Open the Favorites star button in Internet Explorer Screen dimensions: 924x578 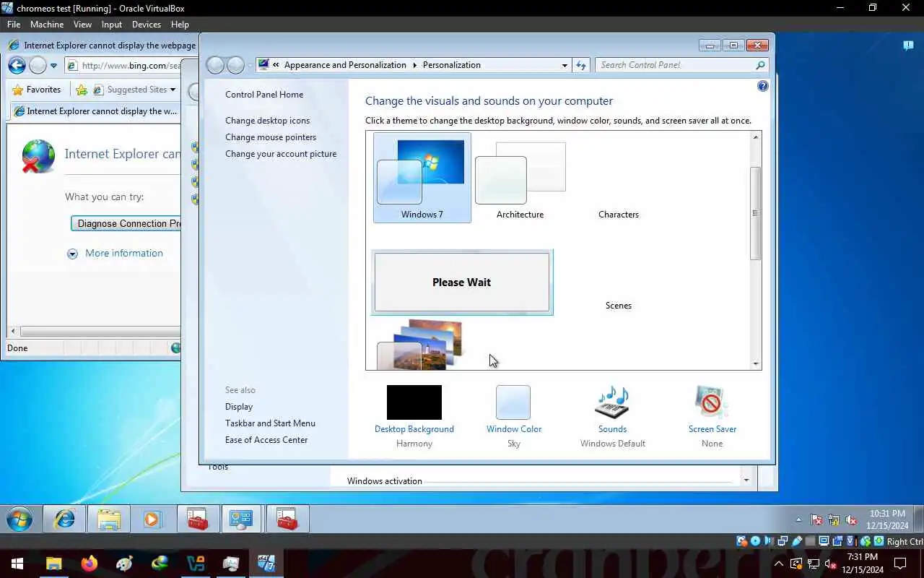click(x=36, y=90)
